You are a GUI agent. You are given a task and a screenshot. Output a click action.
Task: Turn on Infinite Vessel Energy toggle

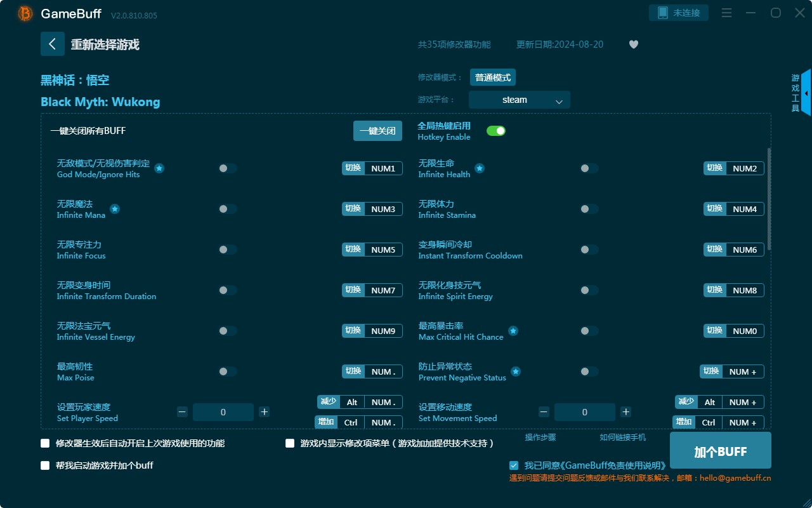[x=228, y=331]
